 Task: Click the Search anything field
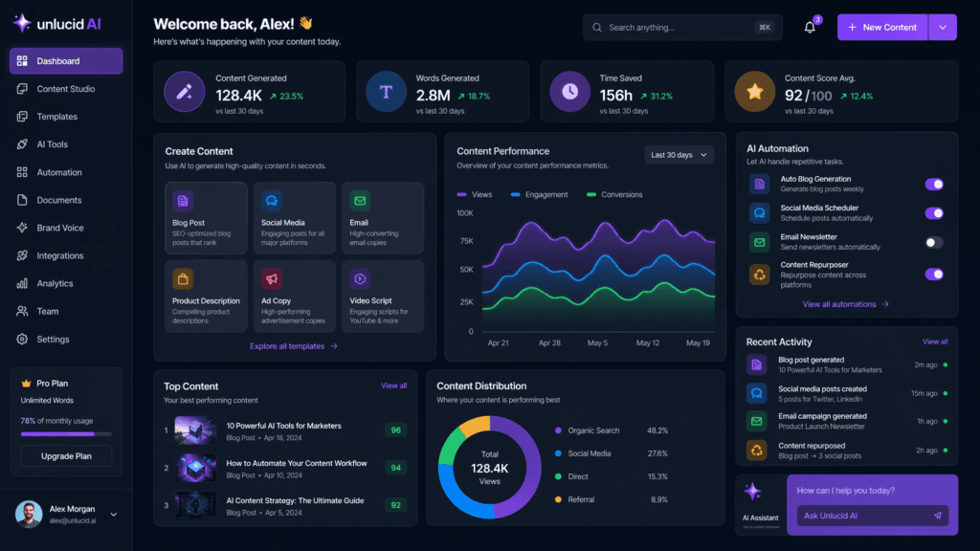tap(682, 28)
